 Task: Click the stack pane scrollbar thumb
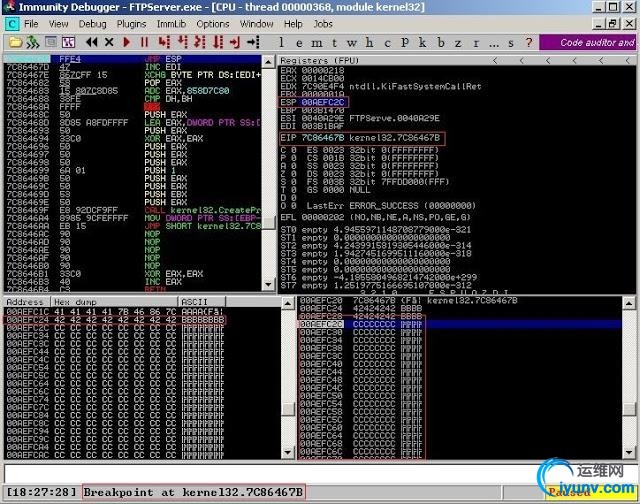pyautogui.click(x=629, y=410)
